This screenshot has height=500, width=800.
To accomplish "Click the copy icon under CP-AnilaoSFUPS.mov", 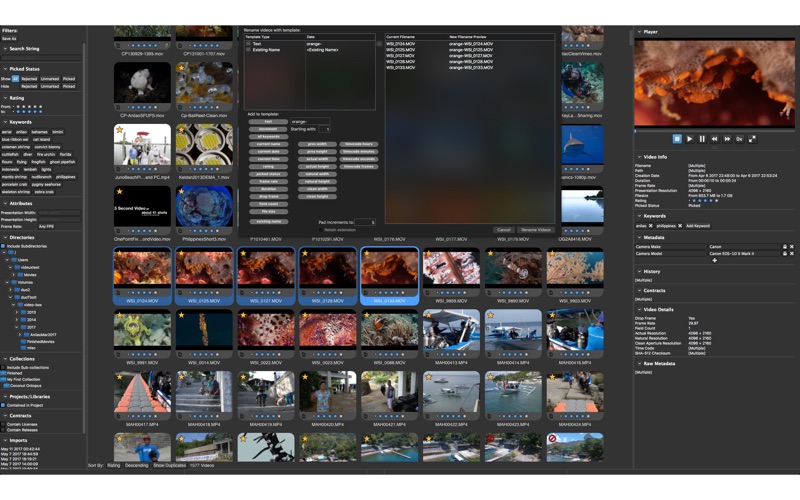I will (x=118, y=107).
